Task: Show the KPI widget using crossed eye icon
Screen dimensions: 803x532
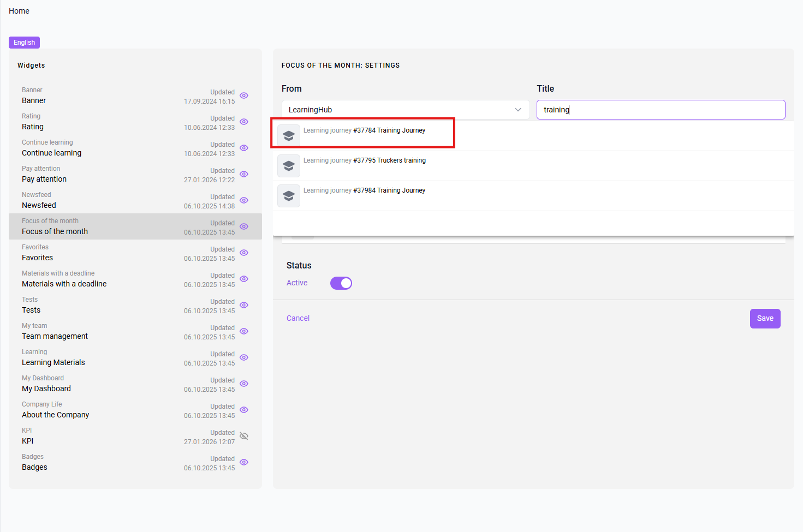Action: pos(244,436)
